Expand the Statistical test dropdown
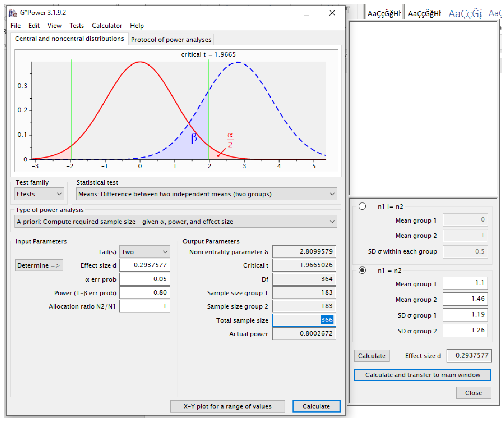Image resolution: width=504 pixels, height=421 pixels. pyautogui.click(x=207, y=194)
